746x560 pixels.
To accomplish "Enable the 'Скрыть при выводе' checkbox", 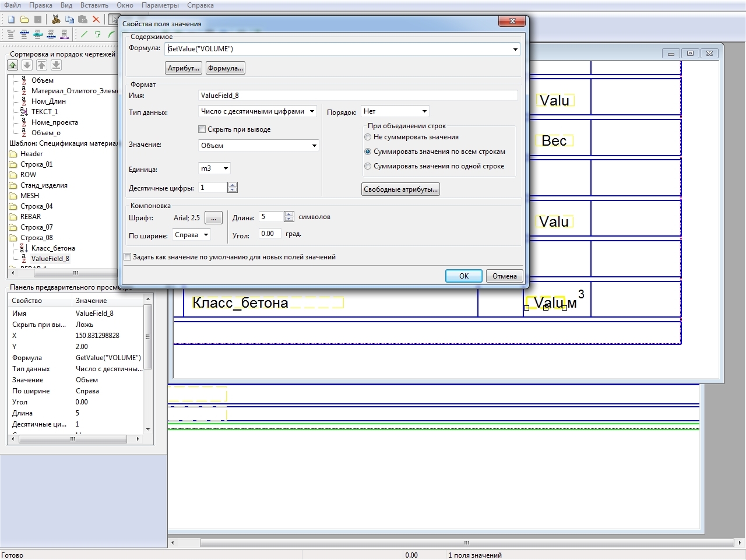I will (x=202, y=129).
